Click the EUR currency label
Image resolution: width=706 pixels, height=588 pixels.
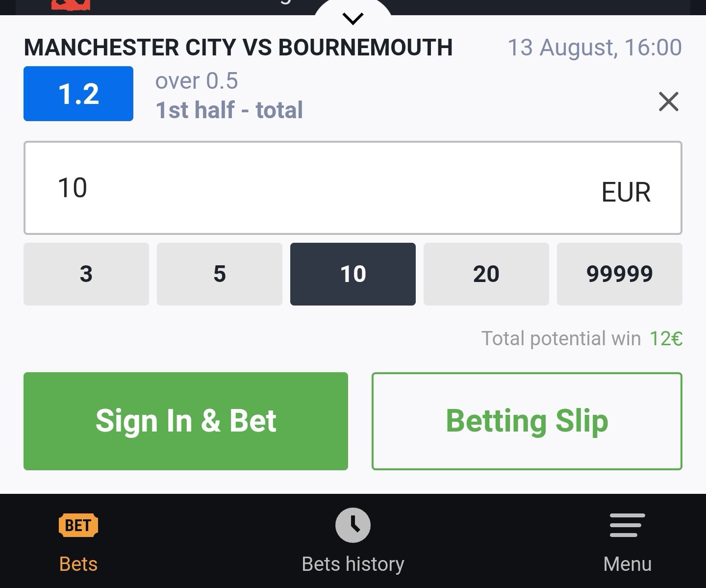click(626, 192)
